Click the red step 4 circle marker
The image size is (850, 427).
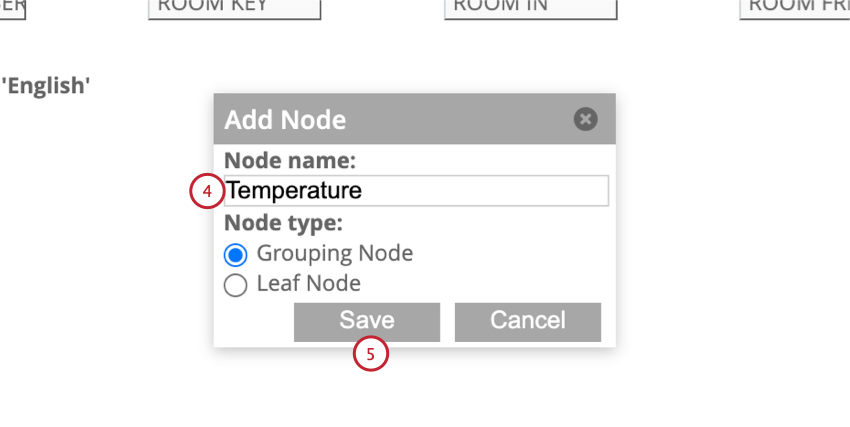(207, 191)
